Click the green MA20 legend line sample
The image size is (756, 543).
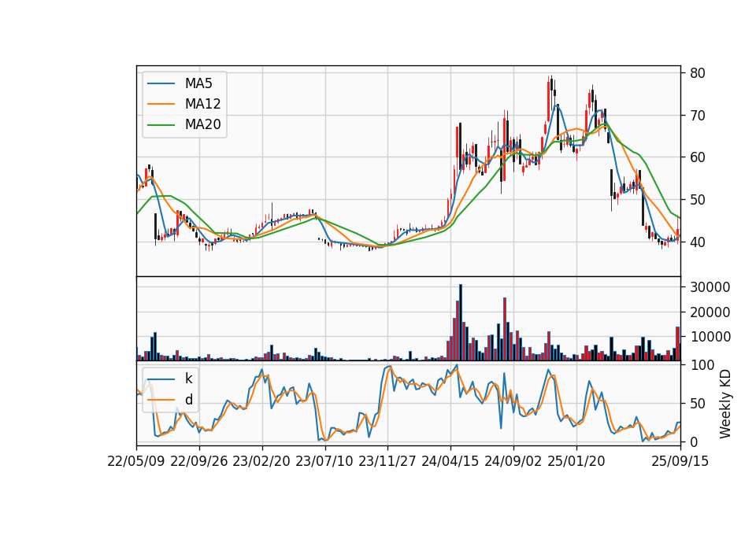pyautogui.click(x=161, y=125)
